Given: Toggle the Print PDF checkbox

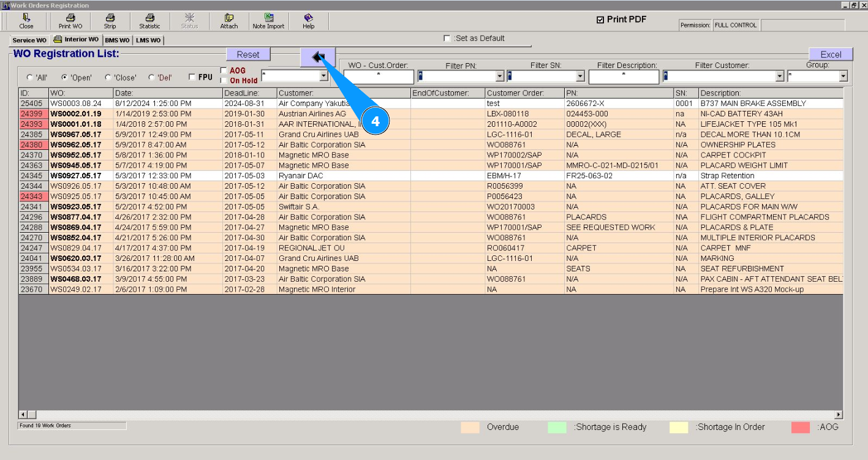Looking at the screenshot, I should [x=600, y=20].
